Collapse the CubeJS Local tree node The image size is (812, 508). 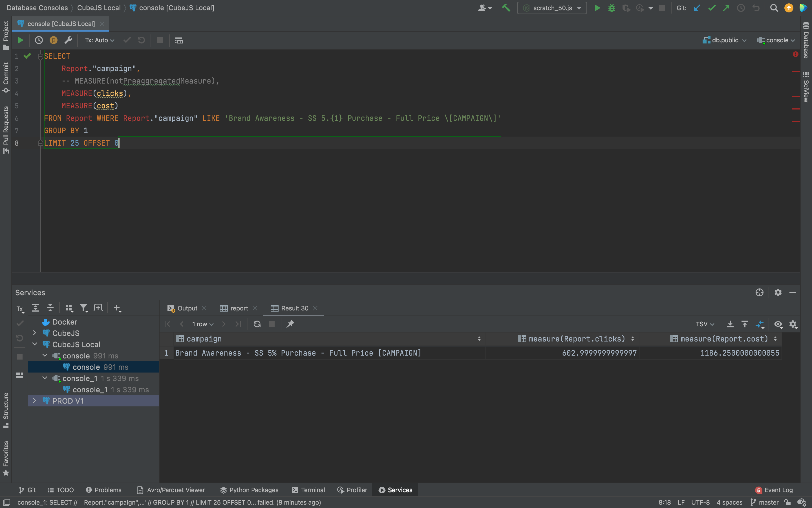[x=35, y=344]
